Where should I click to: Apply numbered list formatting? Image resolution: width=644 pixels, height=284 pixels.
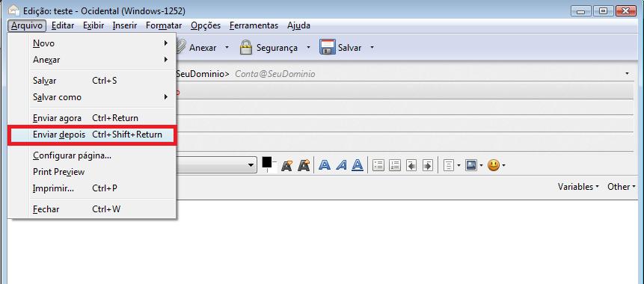pos(395,165)
